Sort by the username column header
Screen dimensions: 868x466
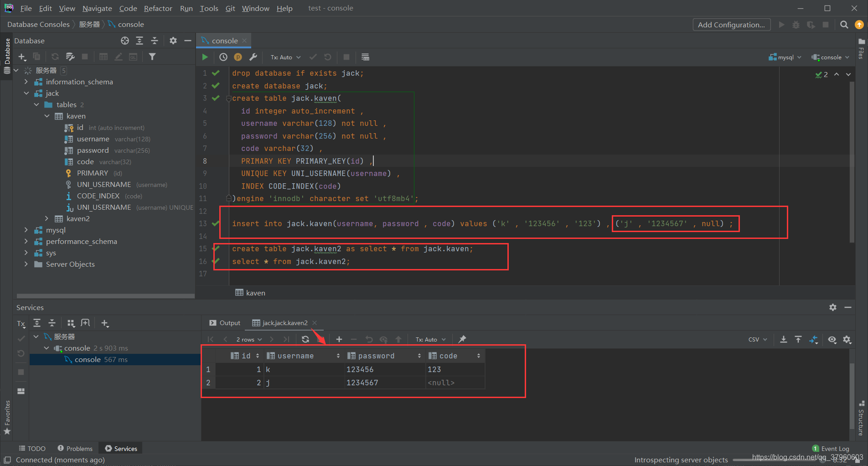[x=303, y=356]
